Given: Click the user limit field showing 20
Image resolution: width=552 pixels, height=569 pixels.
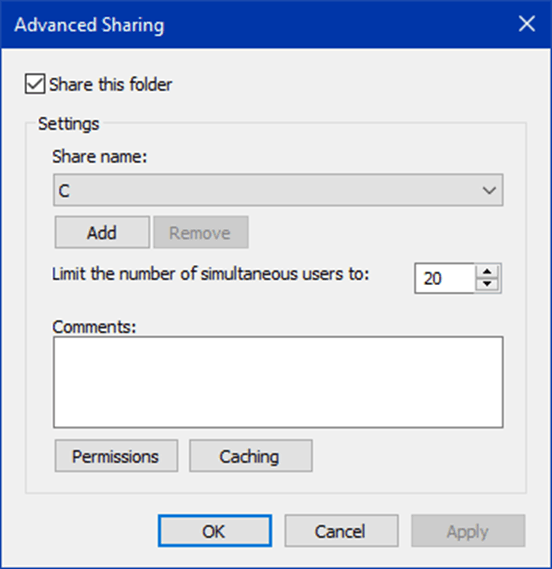Looking at the screenshot, I should pyautogui.click(x=445, y=278).
